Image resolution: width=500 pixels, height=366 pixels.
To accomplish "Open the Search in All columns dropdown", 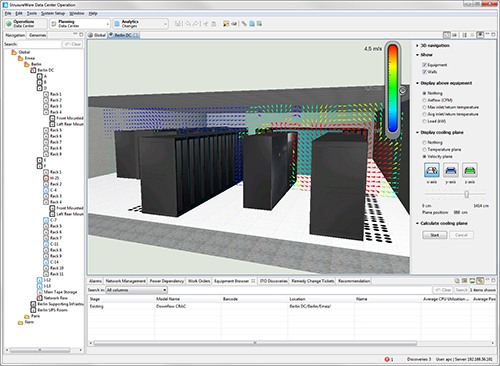I will pyautogui.click(x=136, y=290).
